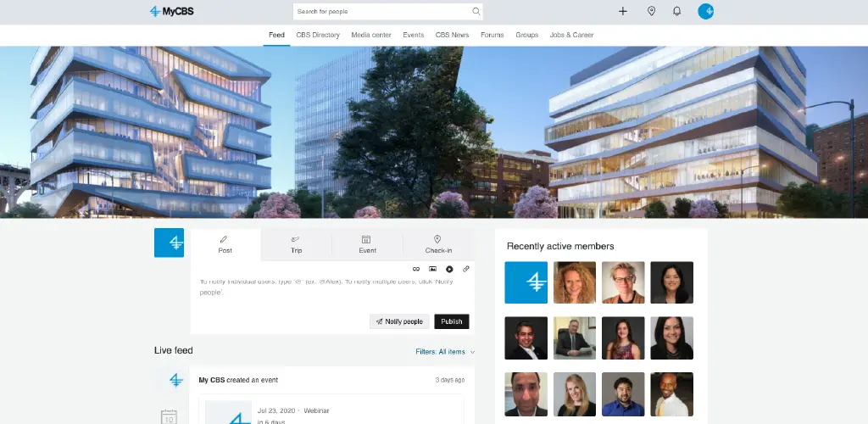The image size is (868, 424).
Task: Open the Jobs & Career navigation item
Action: pyautogui.click(x=571, y=35)
